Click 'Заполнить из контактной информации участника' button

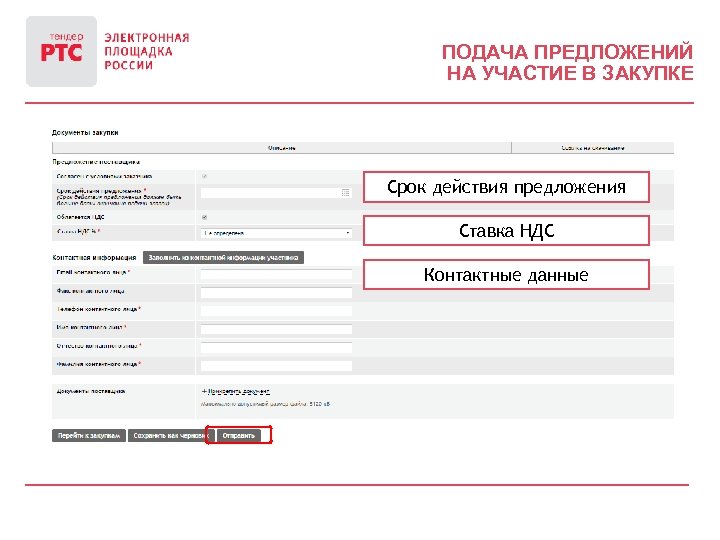pyautogui.click(x=223, y=258)
